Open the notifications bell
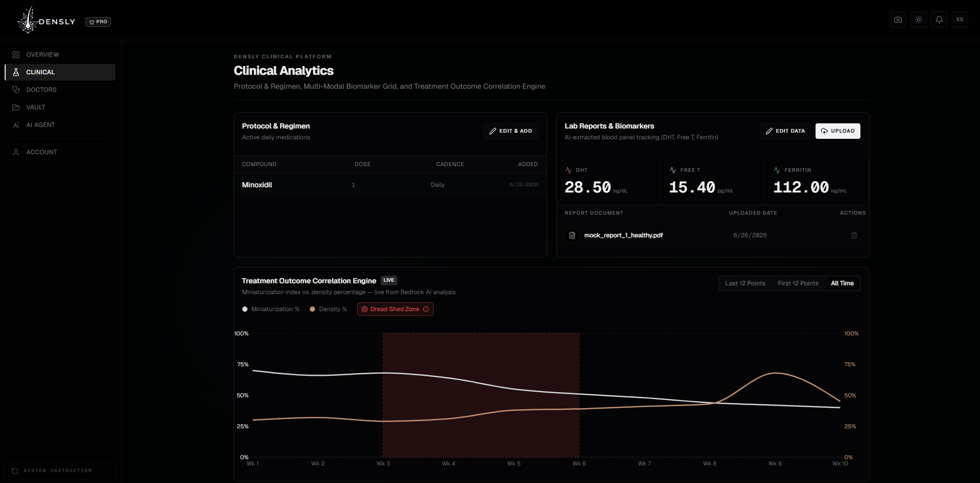 (x=939, y=20)
